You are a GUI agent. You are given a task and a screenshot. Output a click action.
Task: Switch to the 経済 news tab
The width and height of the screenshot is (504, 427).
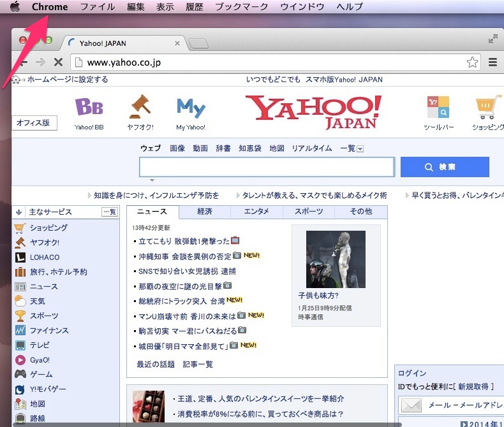click(205, 212)
